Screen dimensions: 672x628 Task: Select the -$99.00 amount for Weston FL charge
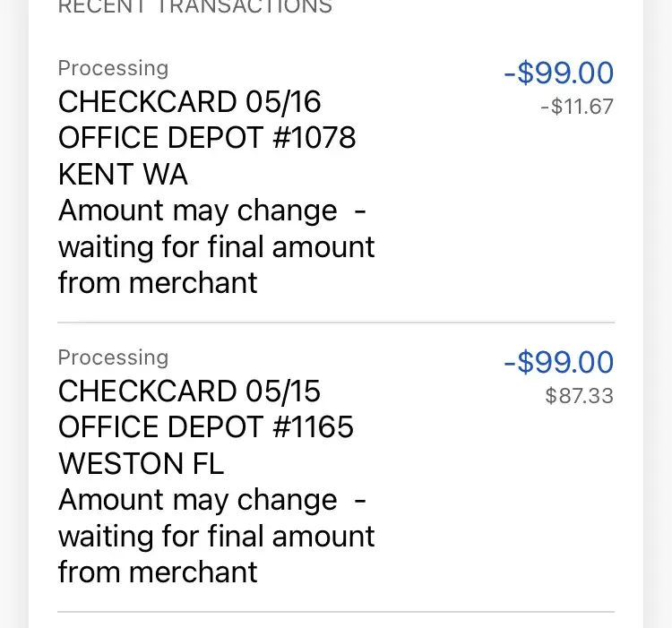558,363
